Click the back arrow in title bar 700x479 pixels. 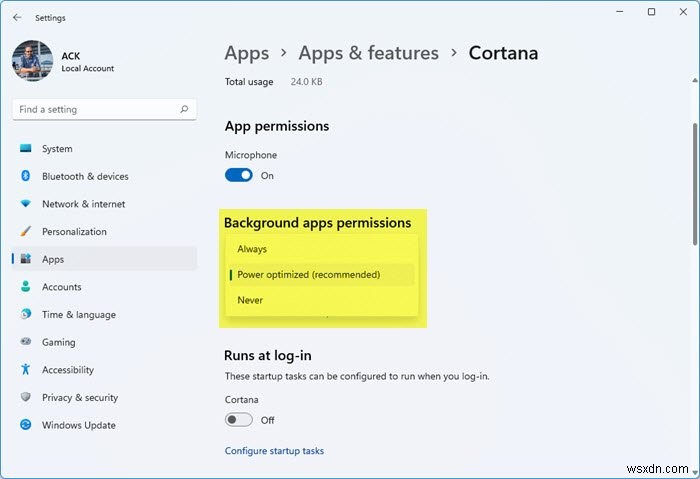tap(17, 16)
